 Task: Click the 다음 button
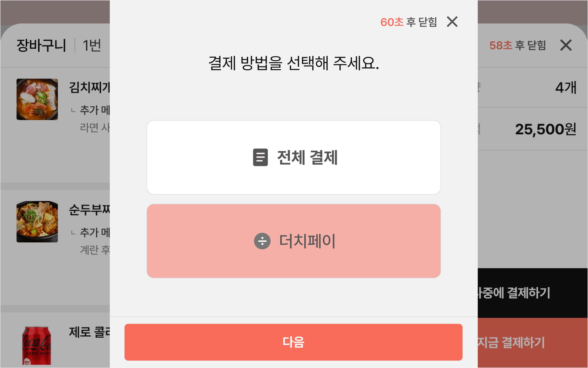[x=293, y=342]
